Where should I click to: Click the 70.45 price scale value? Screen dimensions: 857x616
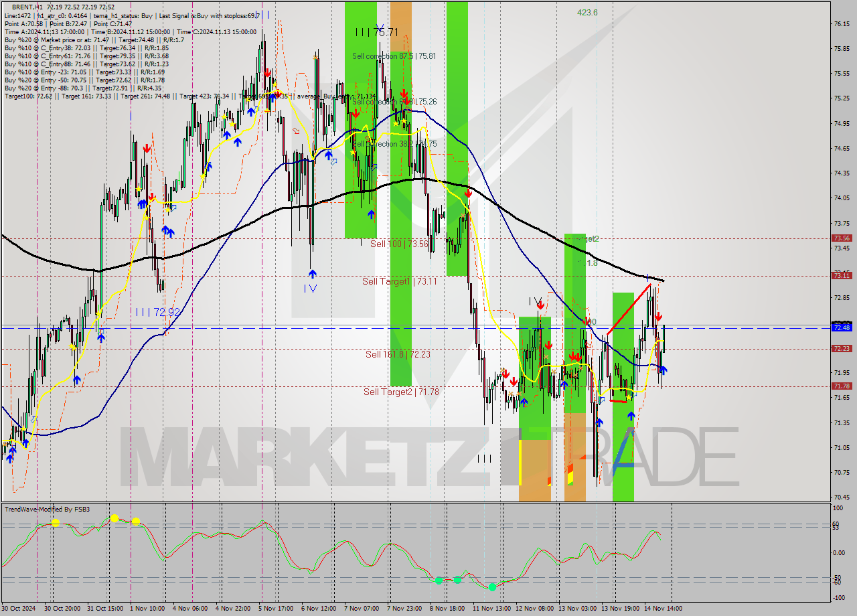842,497
